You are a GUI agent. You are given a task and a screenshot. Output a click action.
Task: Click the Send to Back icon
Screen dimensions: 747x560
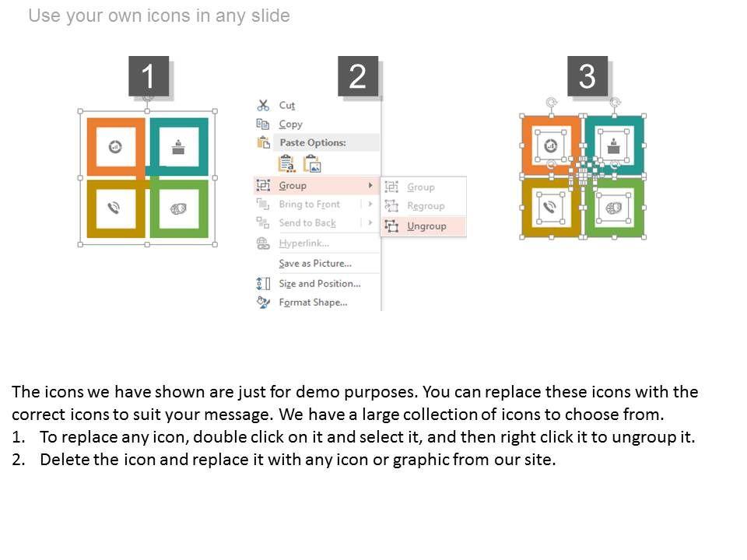pos(263,223)
